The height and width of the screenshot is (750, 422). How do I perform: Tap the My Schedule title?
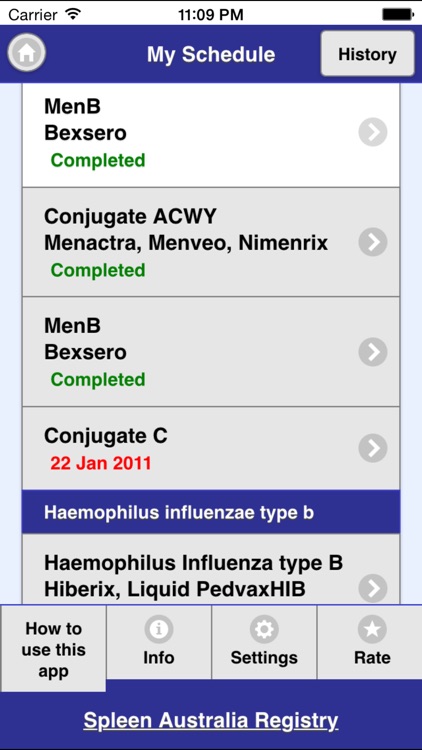[211, 55]
